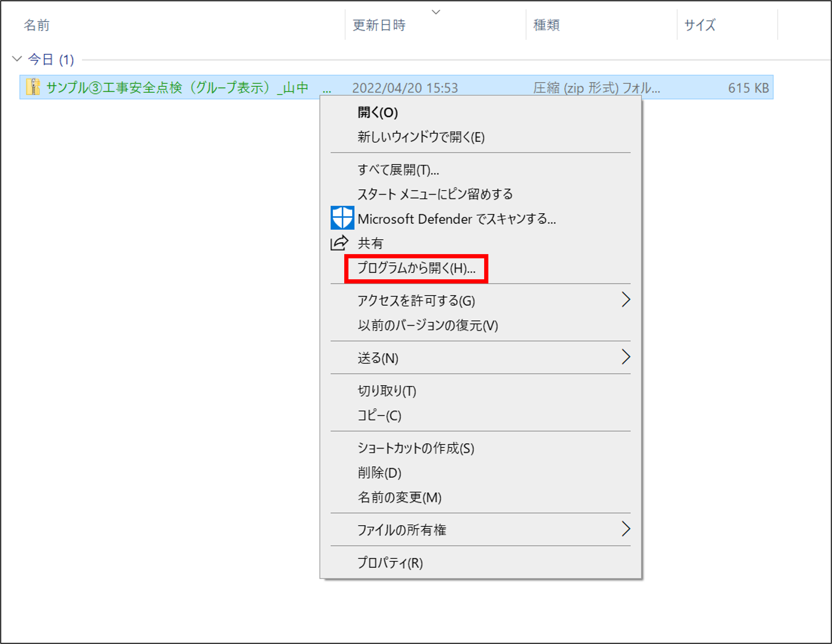Screen dimensions: 832x644
Task: Click the Microsoft Defender shield icon
Action: pos(342,218)
